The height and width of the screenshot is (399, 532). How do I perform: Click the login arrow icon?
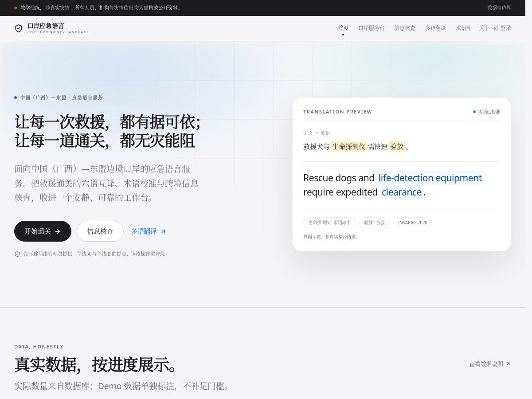tap(495, 28)
